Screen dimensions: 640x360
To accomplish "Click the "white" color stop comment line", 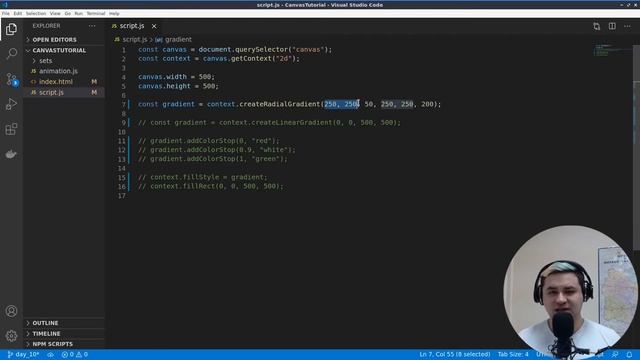I will click(217, 150).
